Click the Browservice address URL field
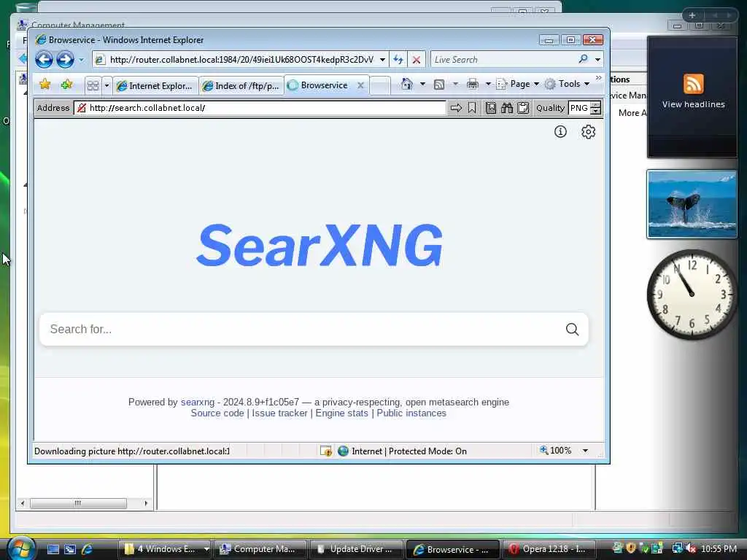 point(260,108)
